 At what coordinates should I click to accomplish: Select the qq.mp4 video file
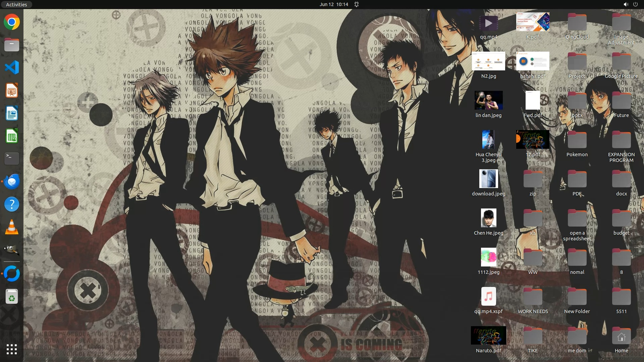(x=488, y=23)
